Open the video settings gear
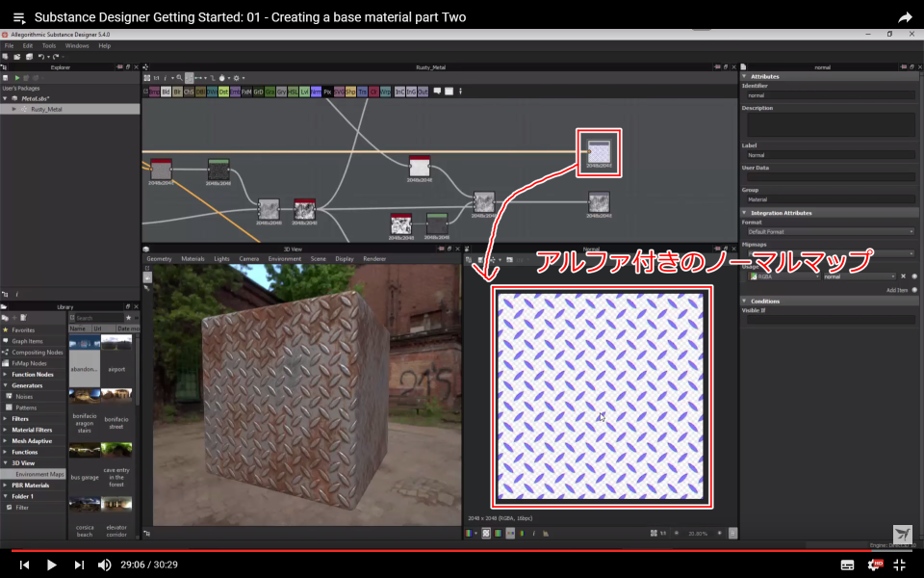Viewport: 924px width, 578px height. click(x=875, y=565)
